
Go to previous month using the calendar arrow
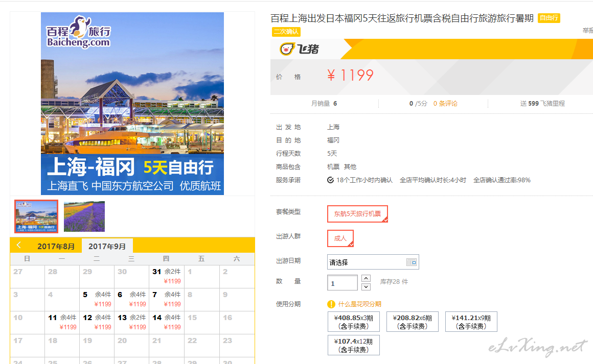19,245
